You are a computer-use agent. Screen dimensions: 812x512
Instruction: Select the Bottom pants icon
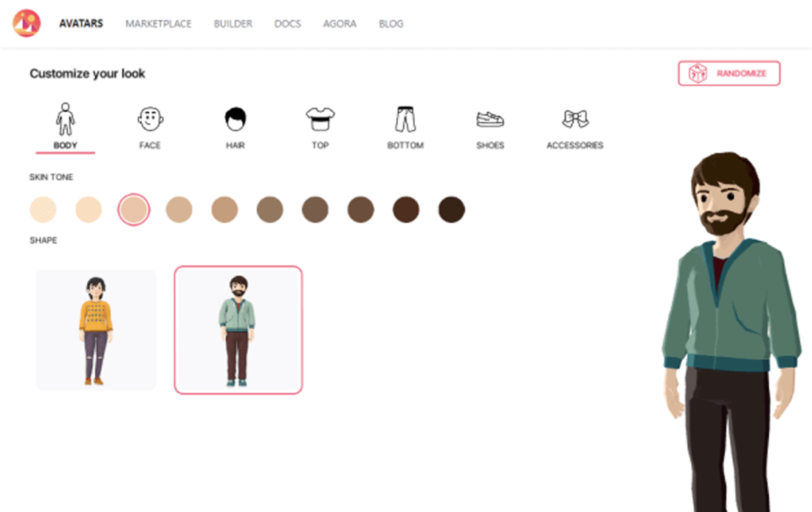(405, 119)
